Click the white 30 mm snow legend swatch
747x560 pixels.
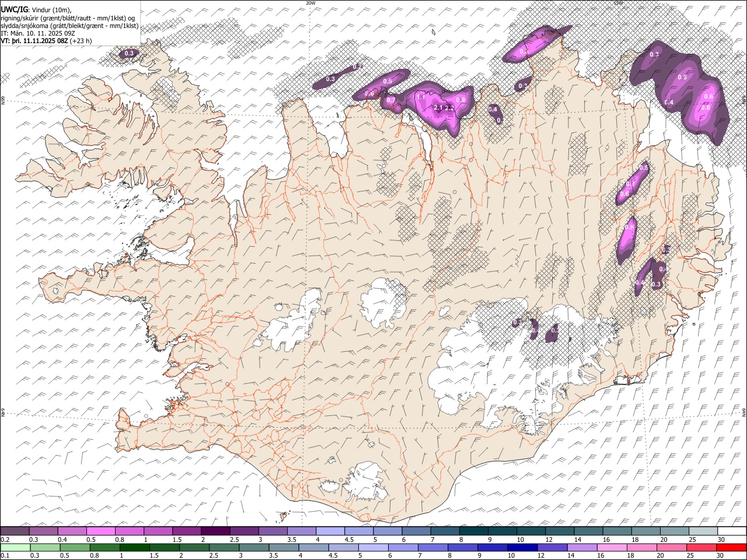[732, 531]
